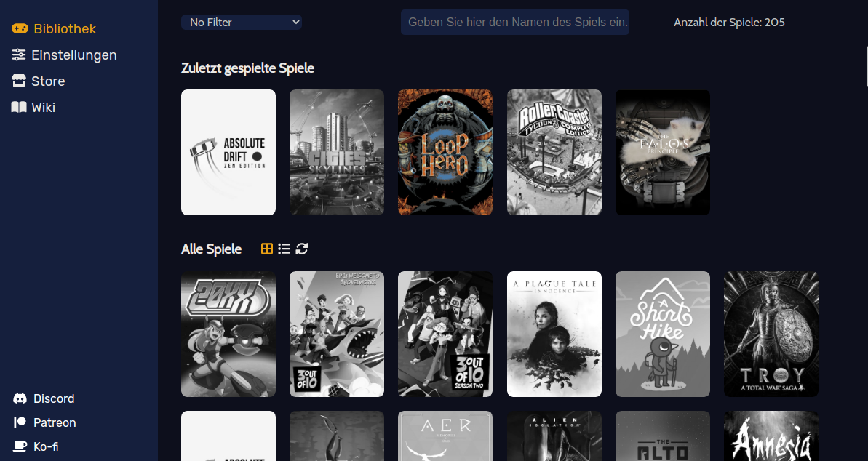Screen dimensions: 868x461
Task: Click the Discord logo icon
Action: pos(20,398)
